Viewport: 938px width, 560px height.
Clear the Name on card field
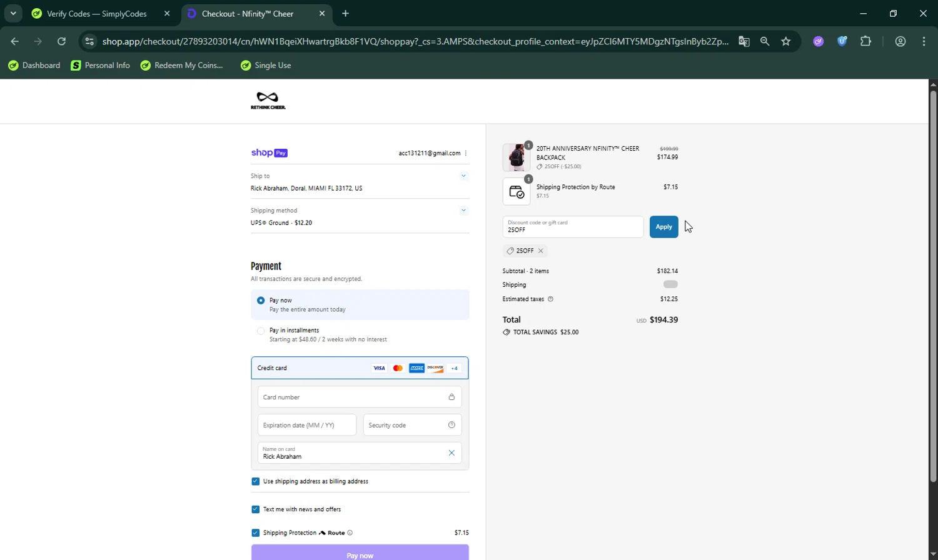pyautogui.click(x=451, y=453)
